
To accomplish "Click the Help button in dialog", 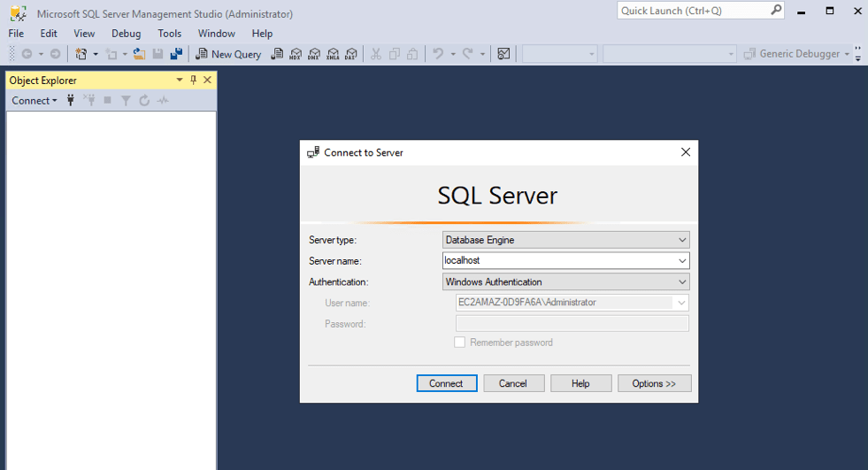I will tap(580, 383).
